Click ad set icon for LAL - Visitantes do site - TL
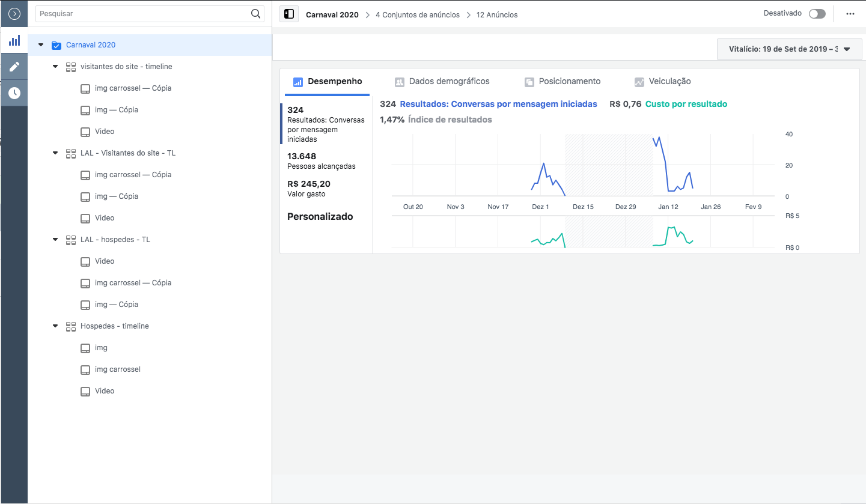866x504 pixels. point(71,153)
